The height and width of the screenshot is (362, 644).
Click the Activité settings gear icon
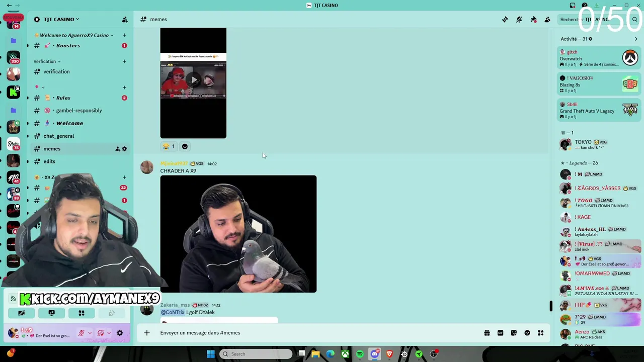[590, 39]
